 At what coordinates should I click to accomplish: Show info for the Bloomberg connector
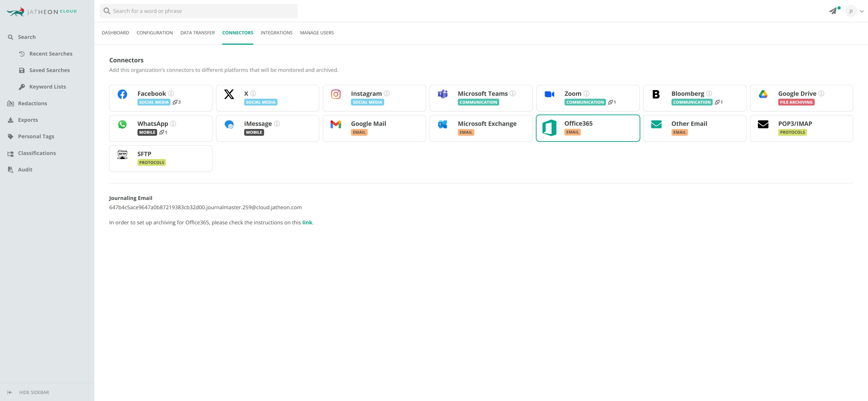point(709,93)
